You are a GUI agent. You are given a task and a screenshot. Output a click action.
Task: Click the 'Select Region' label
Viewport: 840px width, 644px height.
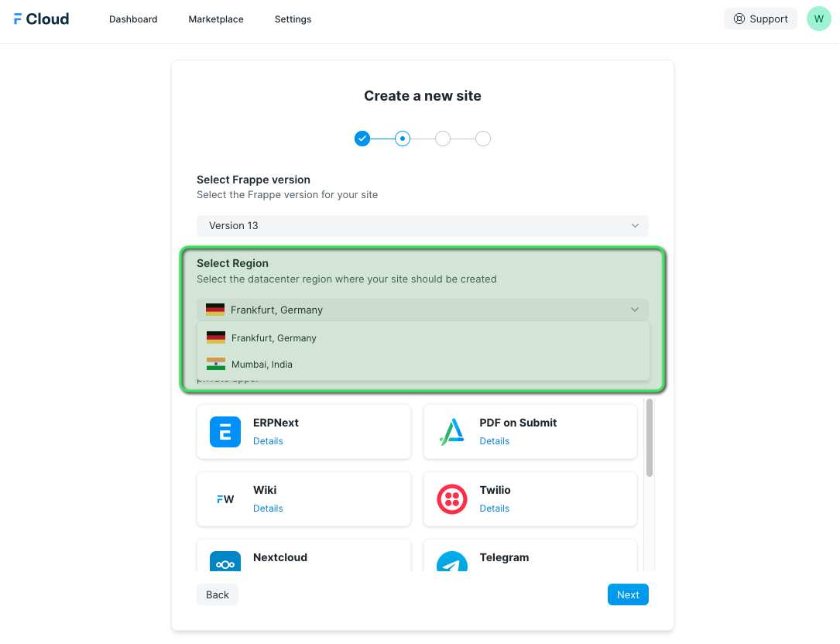232,264
